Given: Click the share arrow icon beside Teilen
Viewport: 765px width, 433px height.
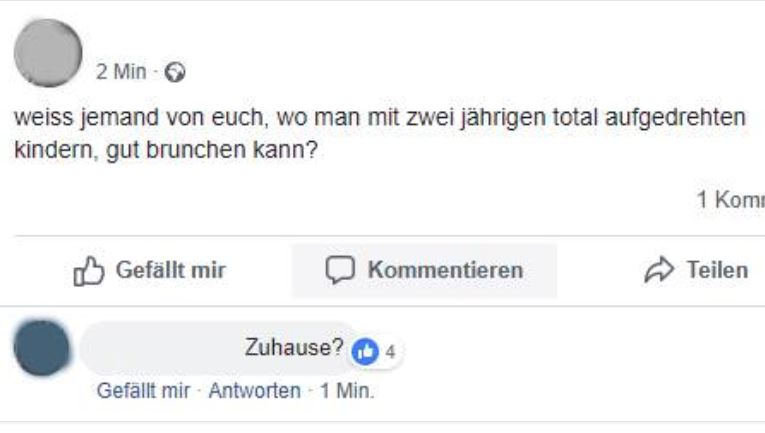Looking at the screenshot, I should click(x=659, y=270).
